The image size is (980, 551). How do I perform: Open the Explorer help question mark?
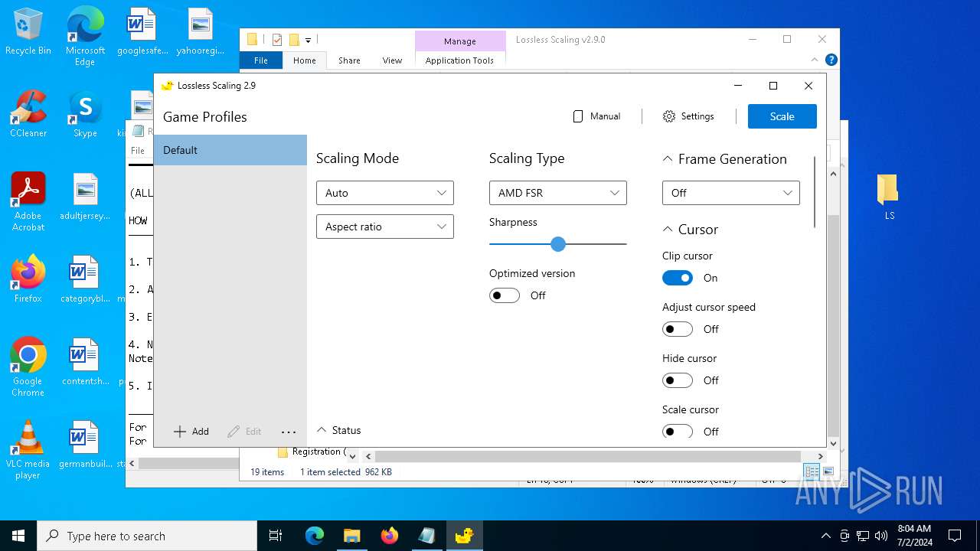point(831,60)
